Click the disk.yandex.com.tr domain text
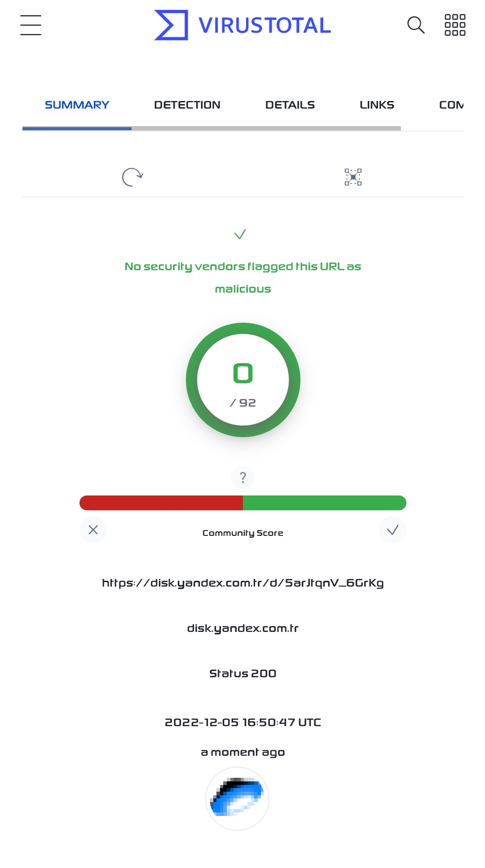 [243, 628]
